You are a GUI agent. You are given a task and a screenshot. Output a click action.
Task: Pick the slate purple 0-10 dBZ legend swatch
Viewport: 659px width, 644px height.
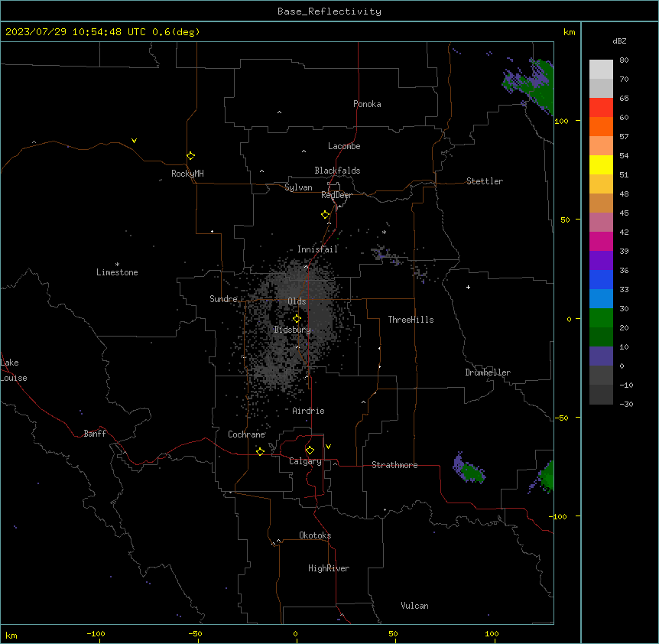(x=601, y=356)
